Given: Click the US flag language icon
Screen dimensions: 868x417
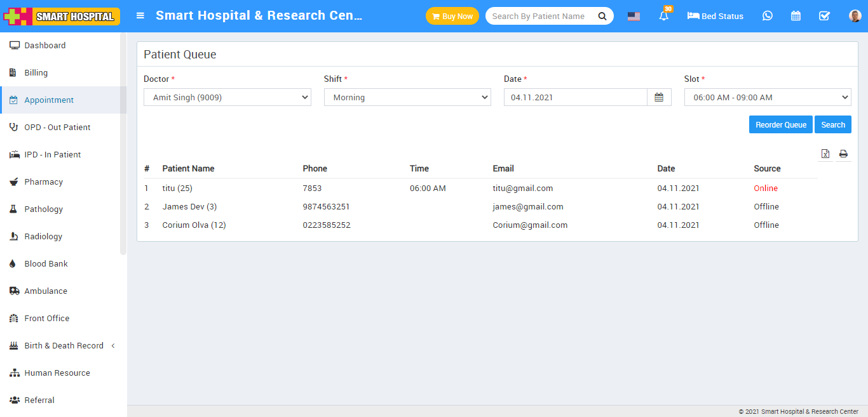Looking at the screenshot, I should [634, 17].
